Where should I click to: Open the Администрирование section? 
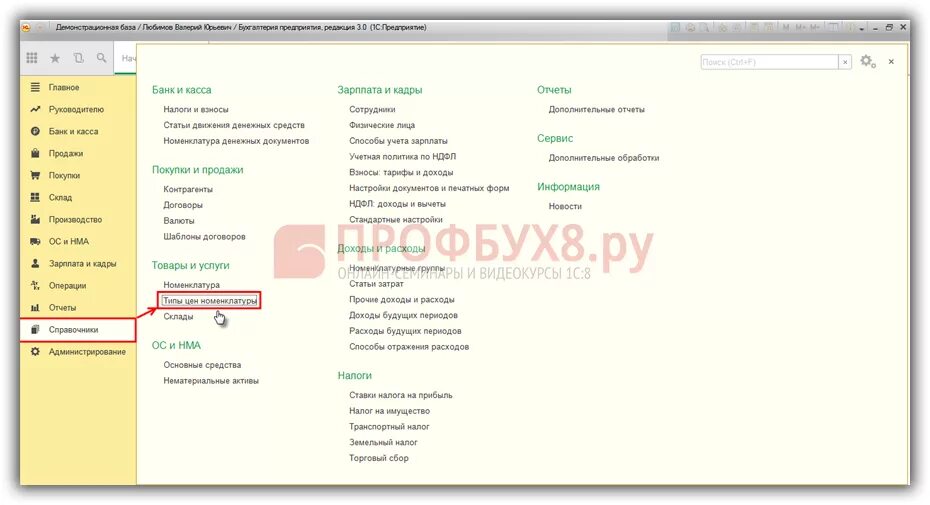coord(78,351)
